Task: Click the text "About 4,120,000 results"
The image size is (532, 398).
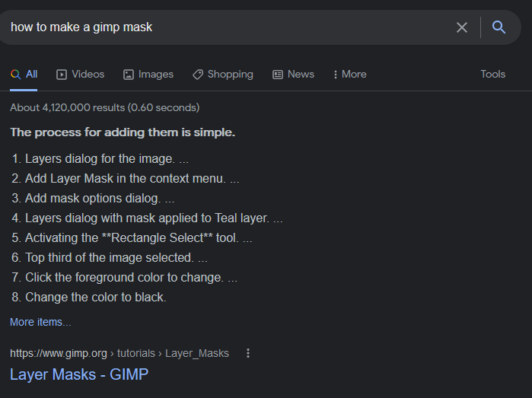Action: [x=68, y=107]
